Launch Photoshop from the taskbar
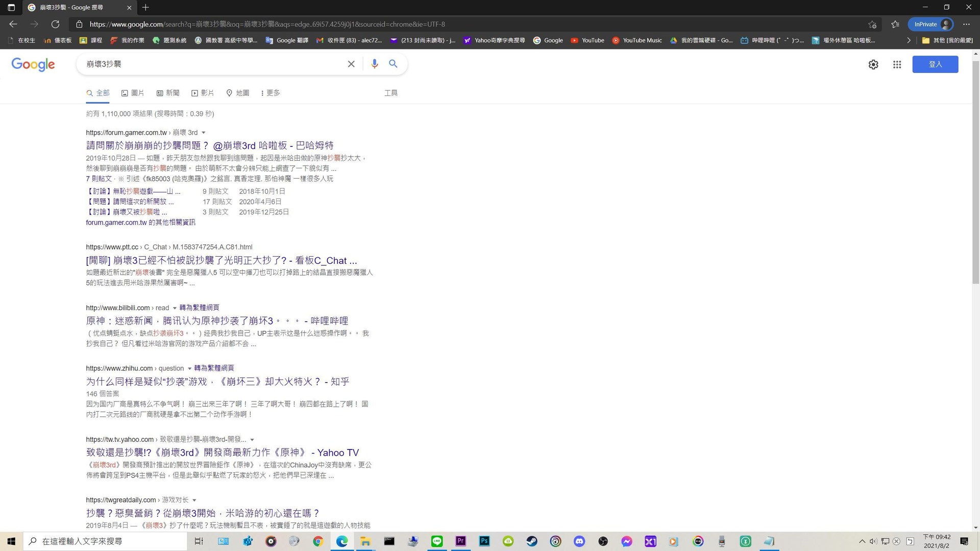 coord(484,541)
